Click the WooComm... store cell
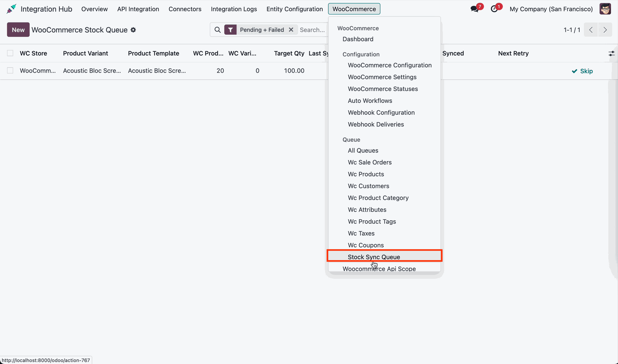Image resolution: width=618 pixels, height=364 pixels. 38,71
